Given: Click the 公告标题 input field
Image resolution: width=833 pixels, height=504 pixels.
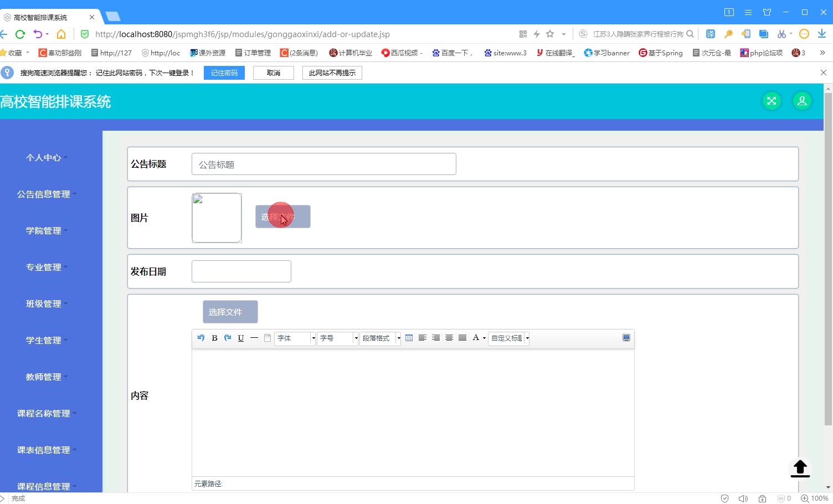Looking at the screenshot, I should click(324, 164).
